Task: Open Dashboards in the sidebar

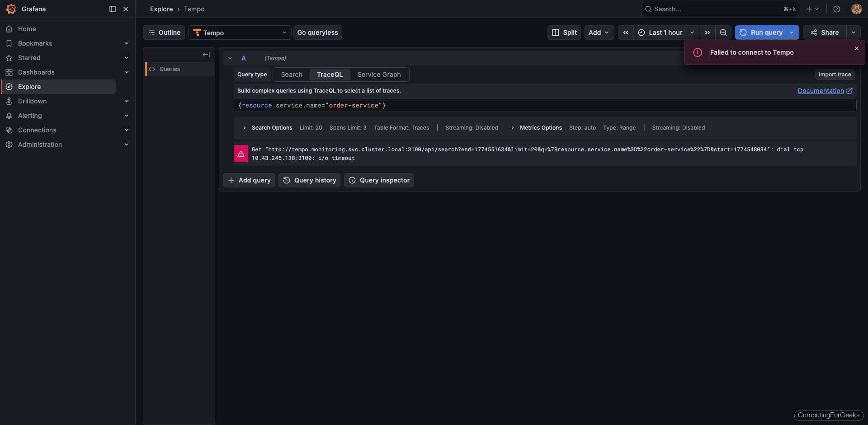Action: pyautogui.click(x=36, y=72)
